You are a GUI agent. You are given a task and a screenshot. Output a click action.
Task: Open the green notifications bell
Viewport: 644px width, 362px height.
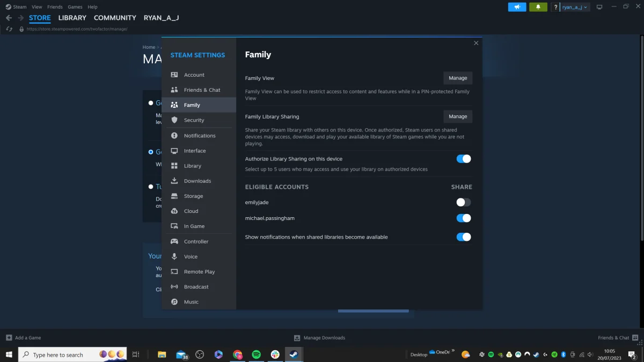[x=538, y=7]
